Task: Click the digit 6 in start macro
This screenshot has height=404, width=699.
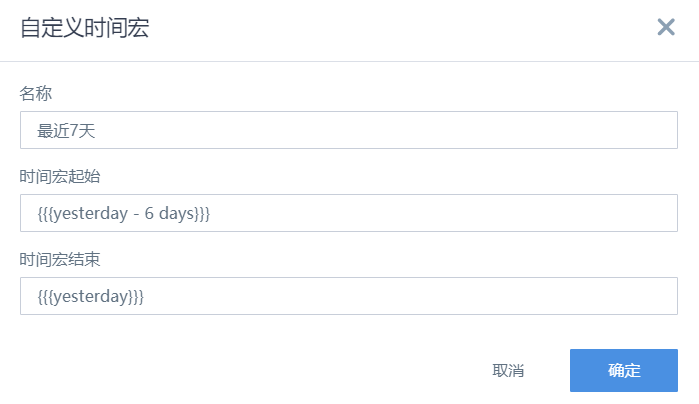Action: click(x=149, y=213)
